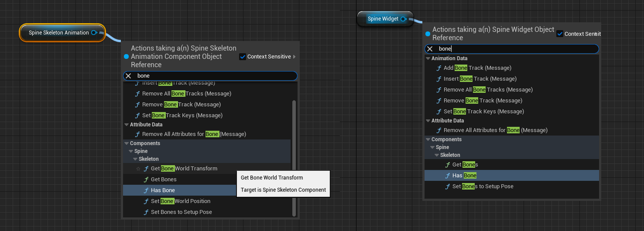Collapse Components category in the Skeleton Animation menu
This screenshot has width=644, height=231.
(x=126, y=144)
